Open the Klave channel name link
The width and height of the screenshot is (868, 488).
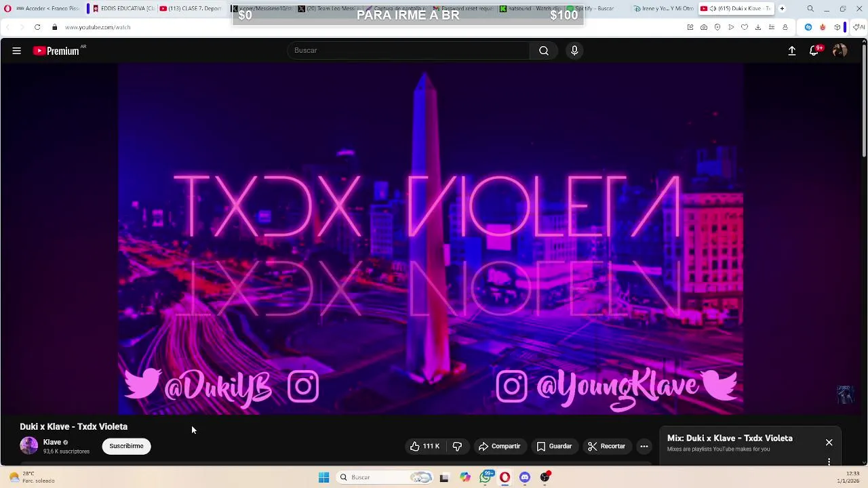pos(52,442)
